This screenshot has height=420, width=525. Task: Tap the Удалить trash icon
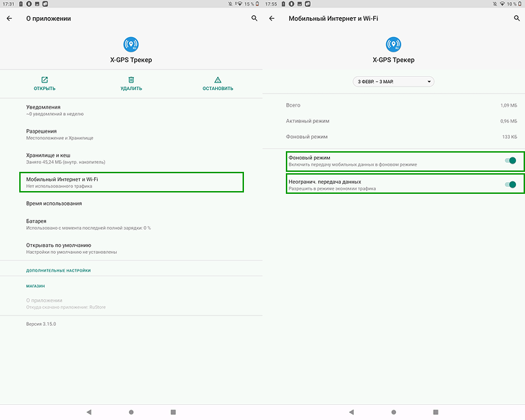click(131, 80)
